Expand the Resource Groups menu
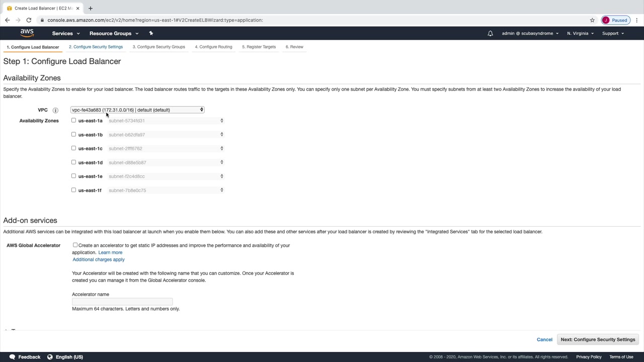The image size is (644, 362). (114, 33)
